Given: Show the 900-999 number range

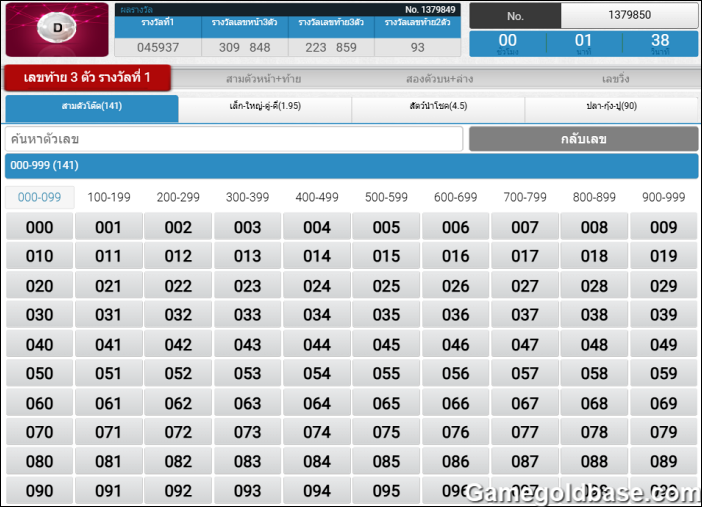Looking at the screenshot, I should [x=663, y=198].
